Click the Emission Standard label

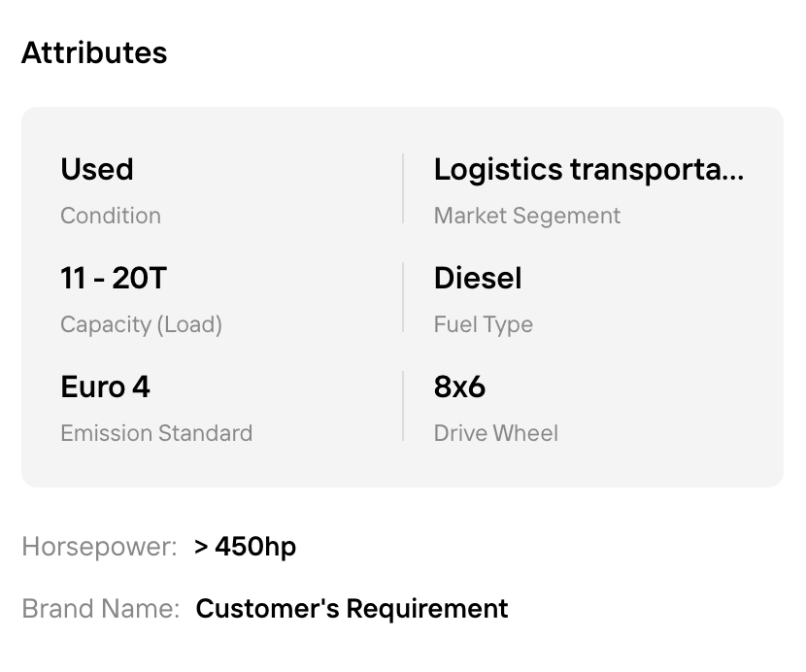click(156, 433)
